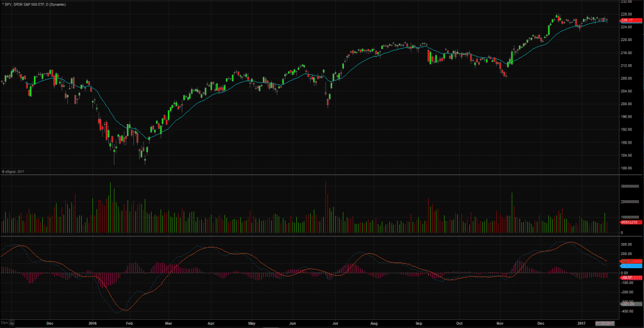Click the 2016 year marker on time axis

93,324
